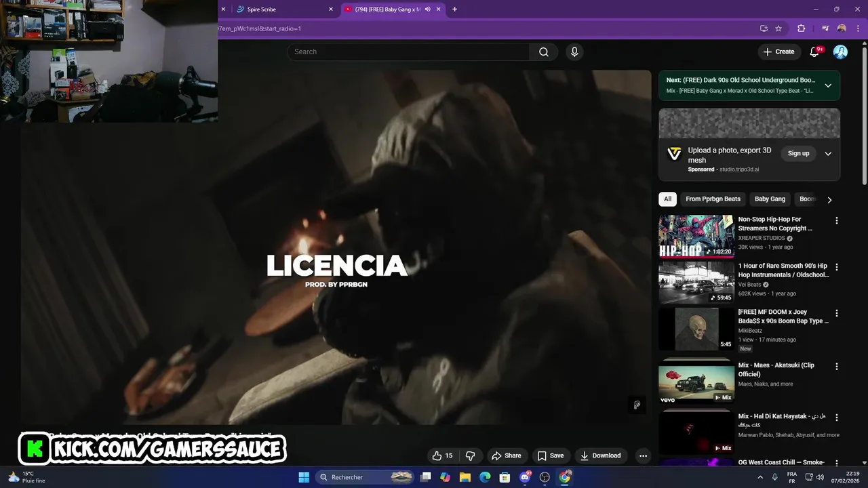Viewport: 868px width, 488px height.
Task: Mute the tab via speaker icon
Action: pyautogui.click(x=427, y=9)
